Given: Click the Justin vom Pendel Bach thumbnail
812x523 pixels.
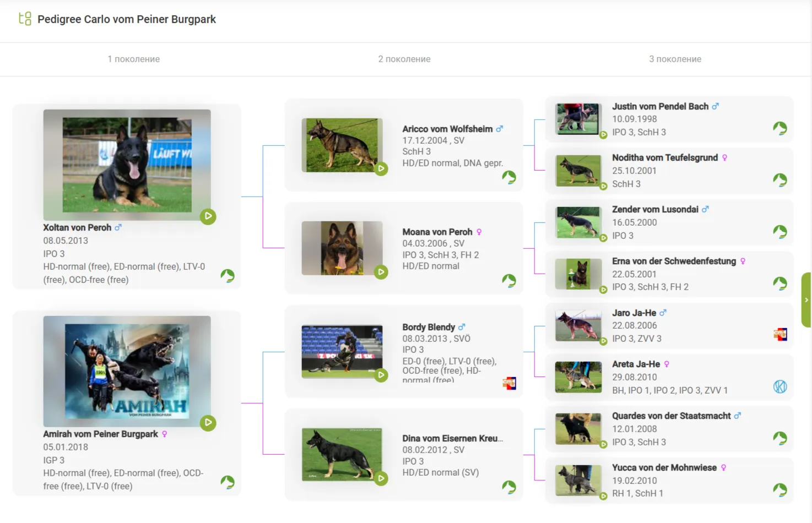Looking at the screenshot, I should (x=577, y=119).
